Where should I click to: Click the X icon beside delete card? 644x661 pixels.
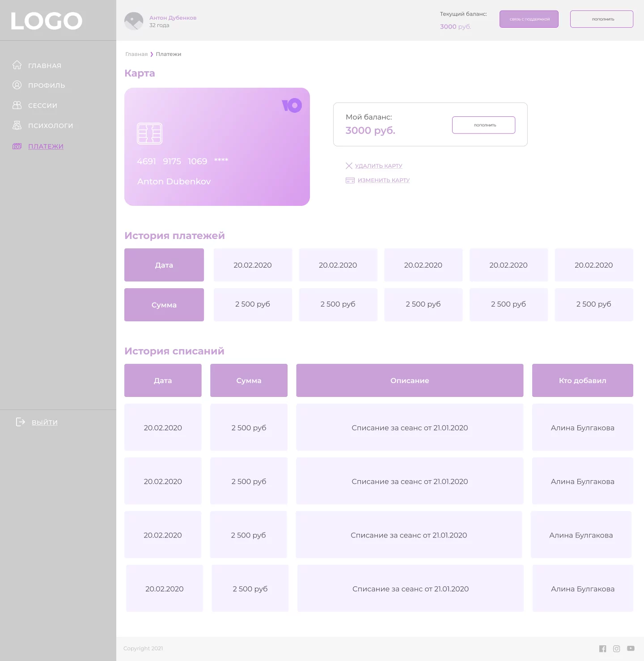click(x=349, y=166)
